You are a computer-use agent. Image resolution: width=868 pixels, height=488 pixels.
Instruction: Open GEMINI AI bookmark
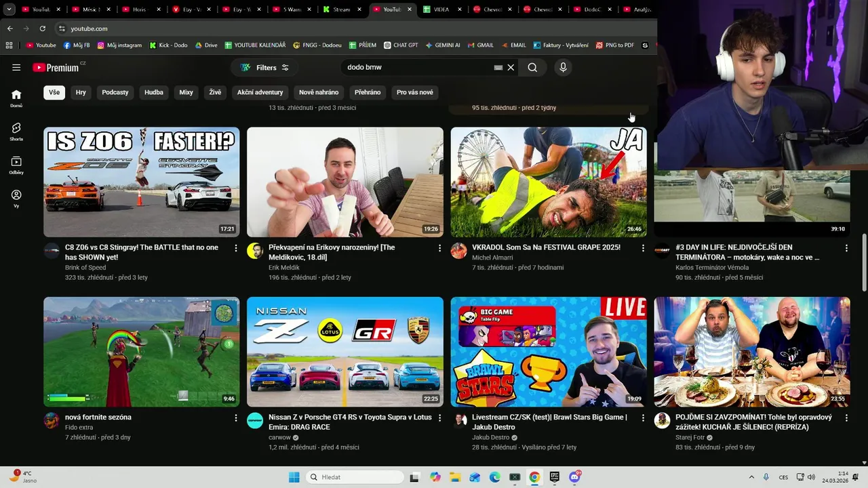point(443,45)
